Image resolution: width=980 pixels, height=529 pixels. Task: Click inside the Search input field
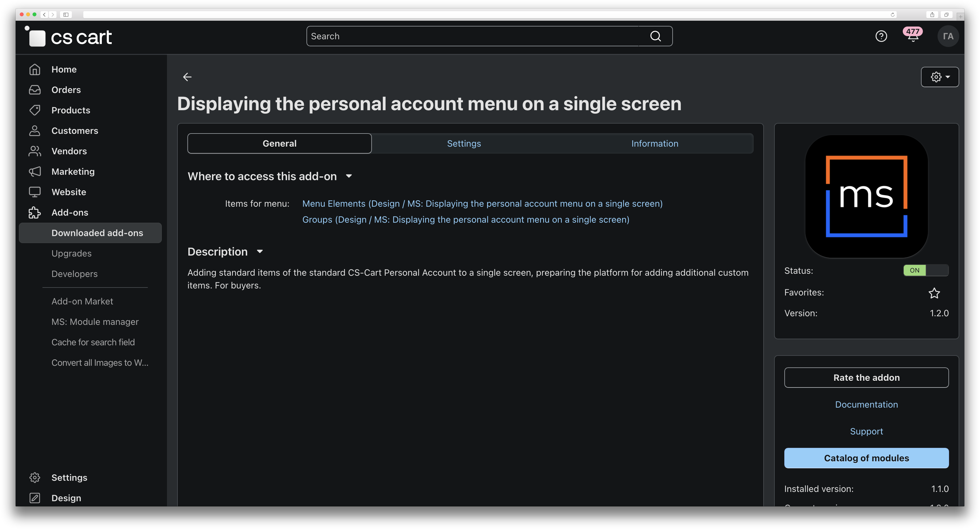472,36
